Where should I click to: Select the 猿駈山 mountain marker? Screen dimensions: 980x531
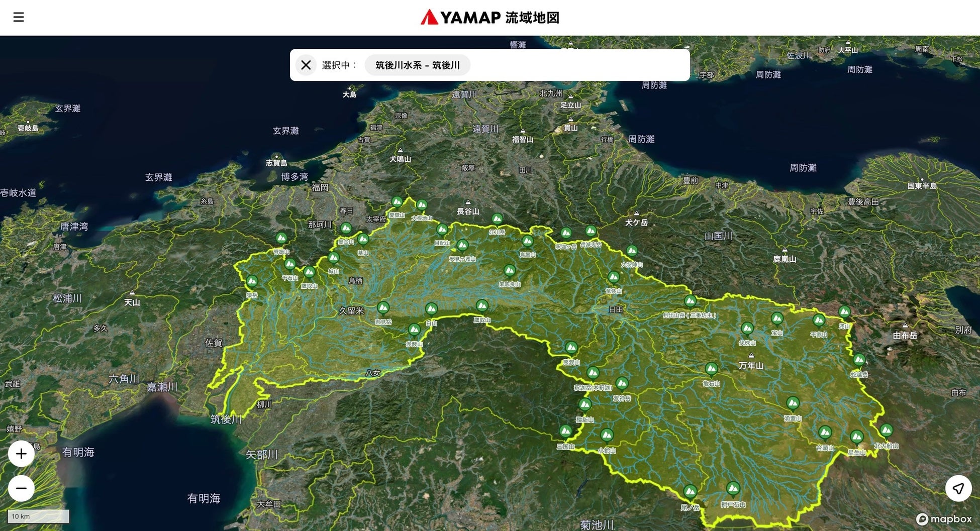(x=585, y=405)
